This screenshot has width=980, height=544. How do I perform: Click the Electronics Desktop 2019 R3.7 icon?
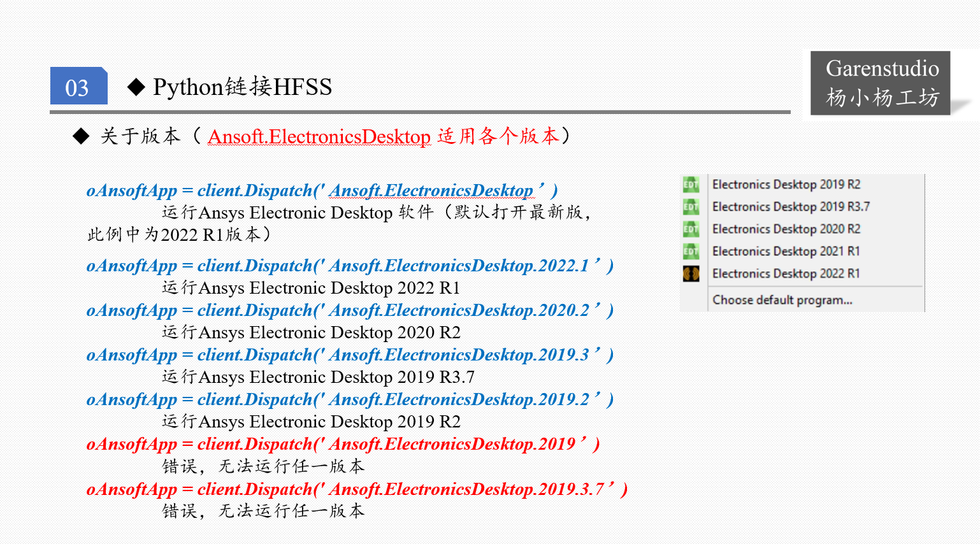691,207
